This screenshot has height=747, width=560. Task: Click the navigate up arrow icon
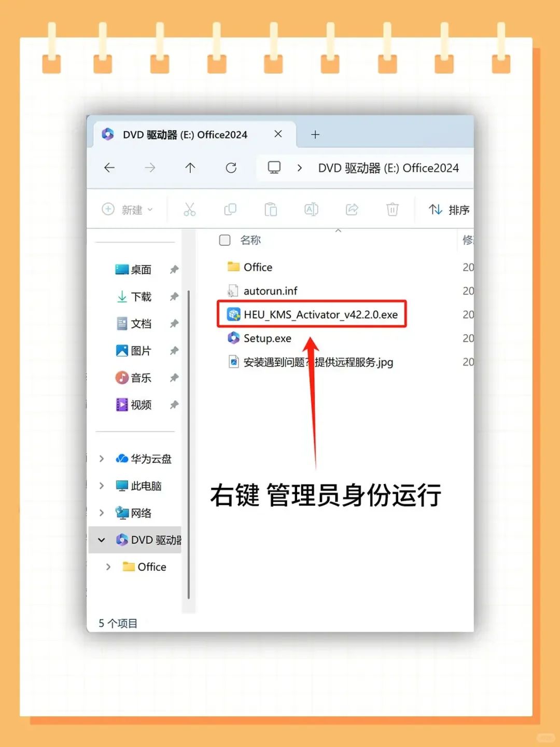point(190,168)
